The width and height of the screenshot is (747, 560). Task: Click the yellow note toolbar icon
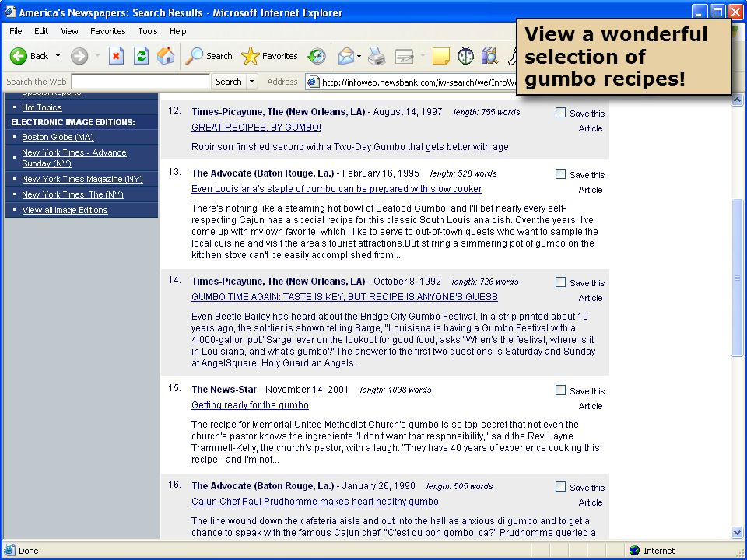pyautogui.click(x=440, y=56)
